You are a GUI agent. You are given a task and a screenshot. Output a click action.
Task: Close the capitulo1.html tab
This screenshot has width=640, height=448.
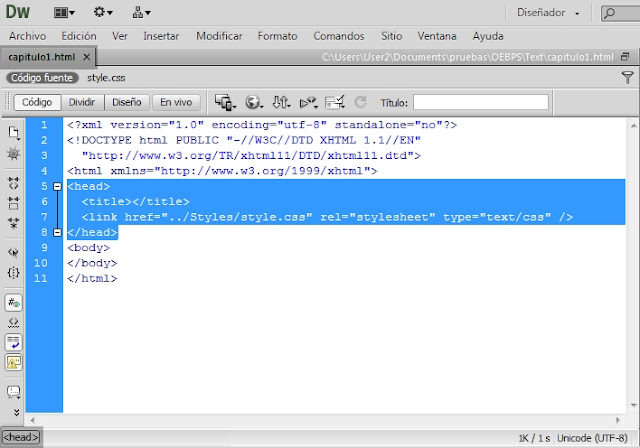point(87,57)
